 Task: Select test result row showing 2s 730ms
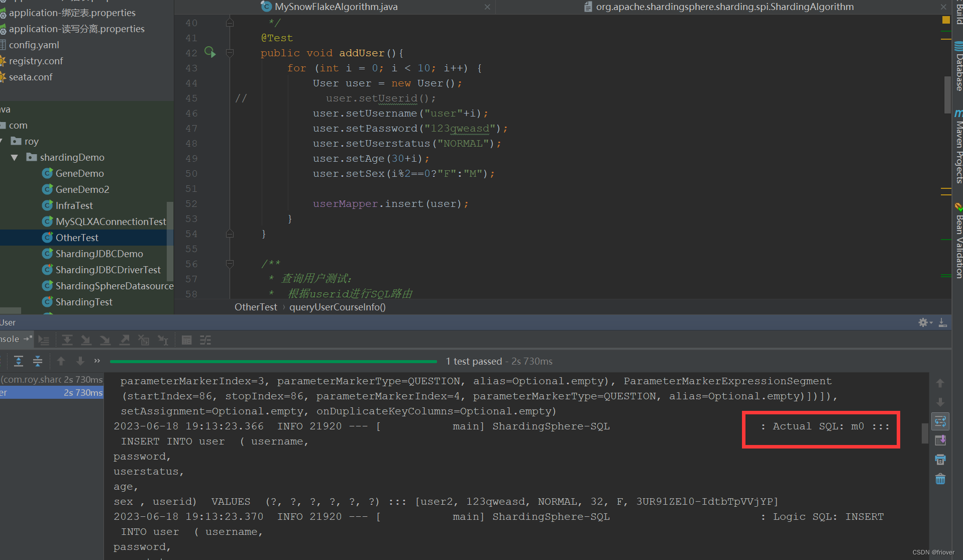coord(52,392)
